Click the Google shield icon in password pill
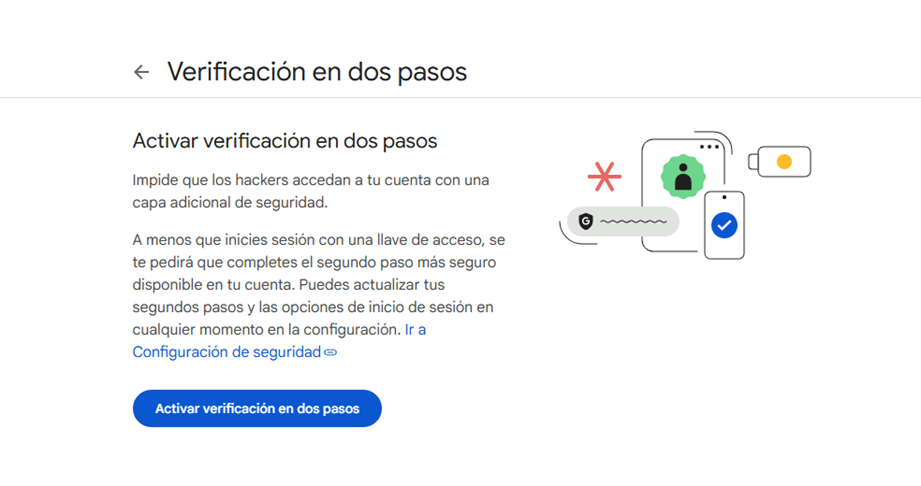Screen dimensions: 921x486 pos(586,222)
